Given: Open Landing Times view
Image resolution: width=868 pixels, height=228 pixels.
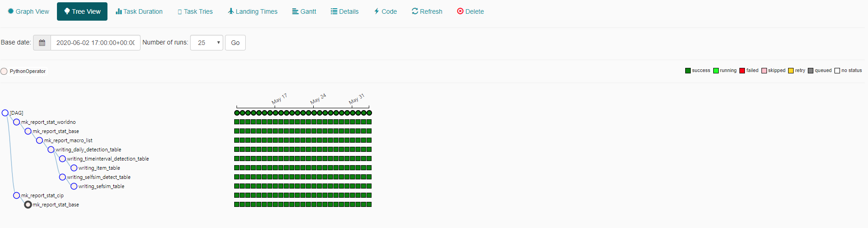Looking at the screenshot, I should tap(253, 11).
